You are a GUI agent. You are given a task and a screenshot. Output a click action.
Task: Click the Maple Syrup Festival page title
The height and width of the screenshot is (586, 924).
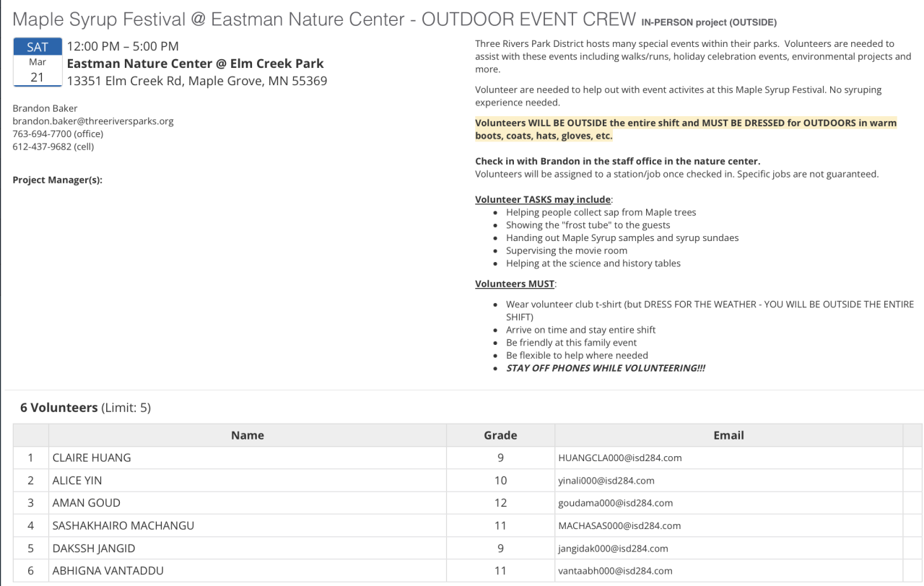tap(318, 19)
